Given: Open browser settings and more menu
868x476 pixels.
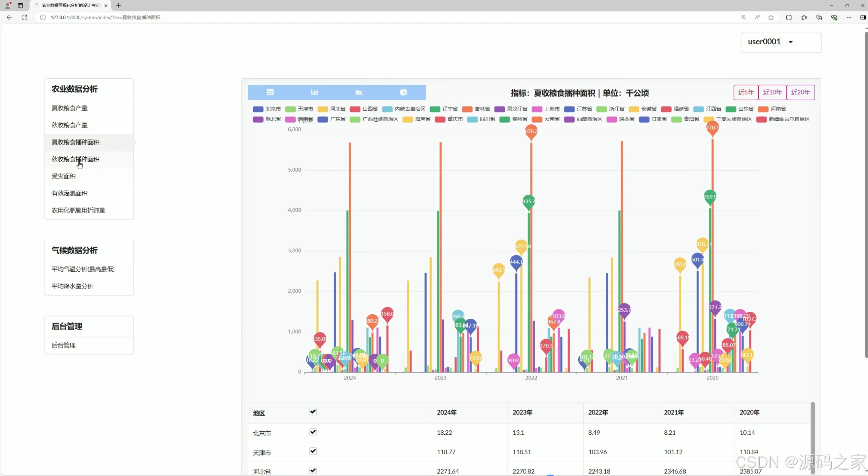Looking at the screenshot, I should (x=849, y=18).
